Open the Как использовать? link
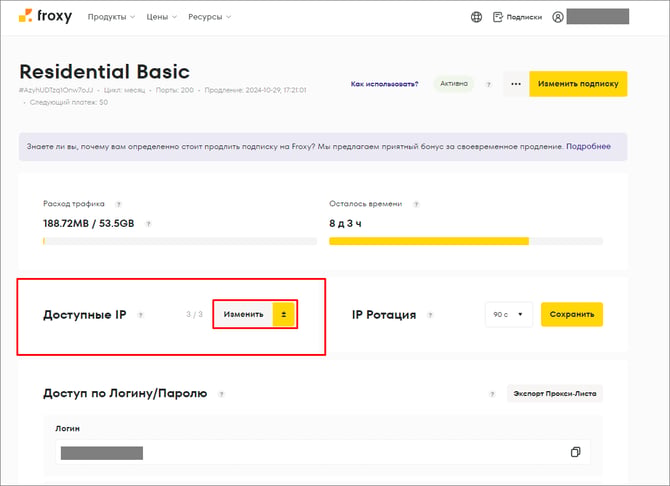Viewport: 670px width, 486px height. pyautogui.click(x=385, y=84)
